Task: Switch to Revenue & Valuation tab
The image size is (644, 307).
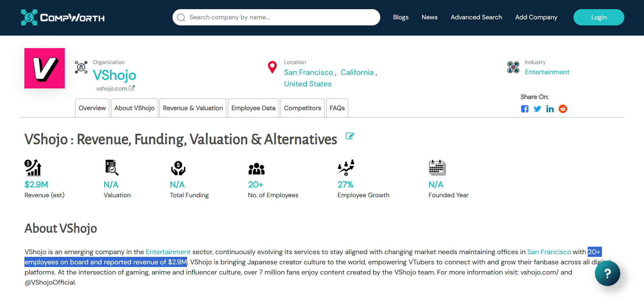Action: [193, 108]
